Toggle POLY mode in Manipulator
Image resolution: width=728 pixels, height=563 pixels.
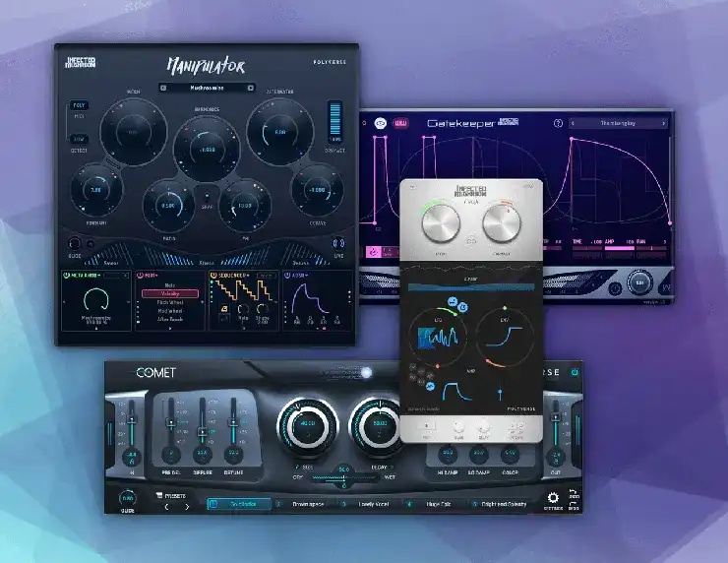[x=79, y=105]
